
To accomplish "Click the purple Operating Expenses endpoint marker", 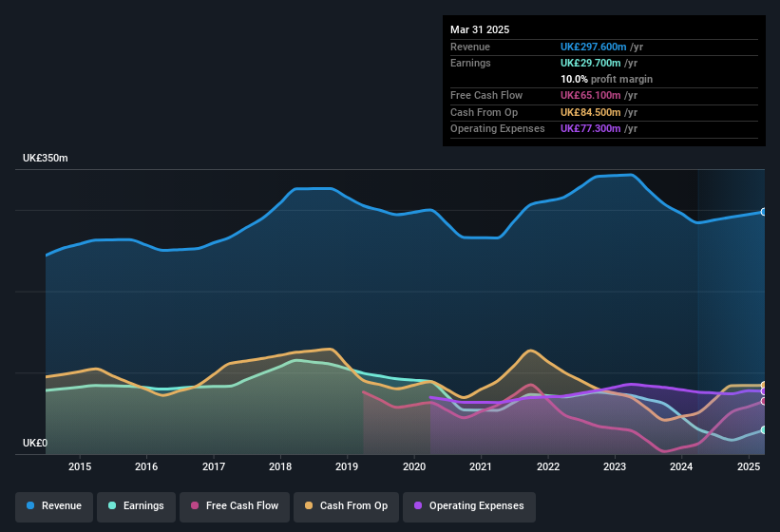I will coord(764,391).
